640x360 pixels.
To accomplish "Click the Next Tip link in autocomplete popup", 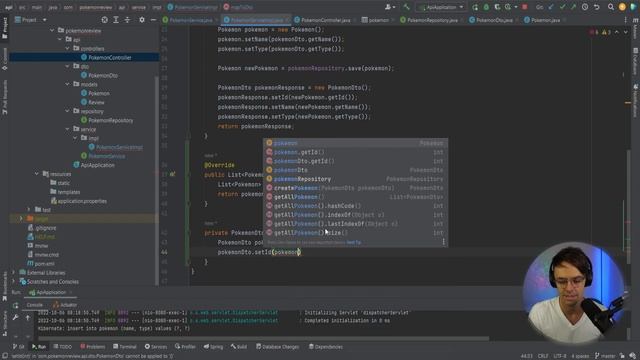I will (x=354, y=242).
